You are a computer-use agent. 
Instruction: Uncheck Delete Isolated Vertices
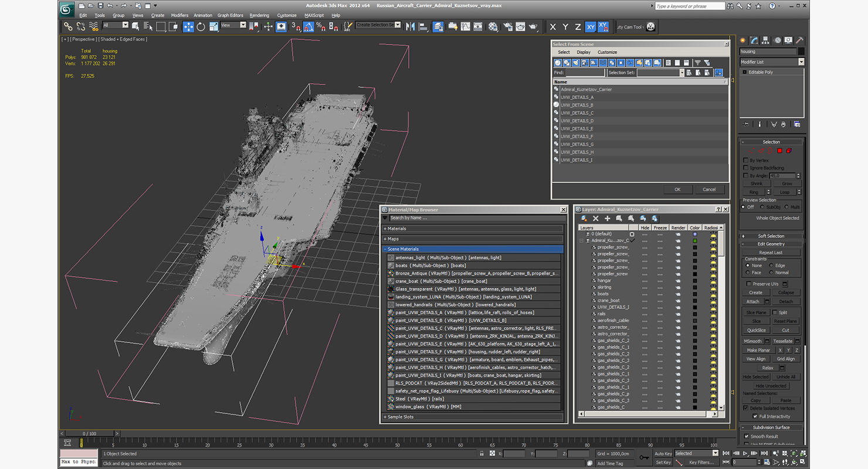click(x=746, y=408)
